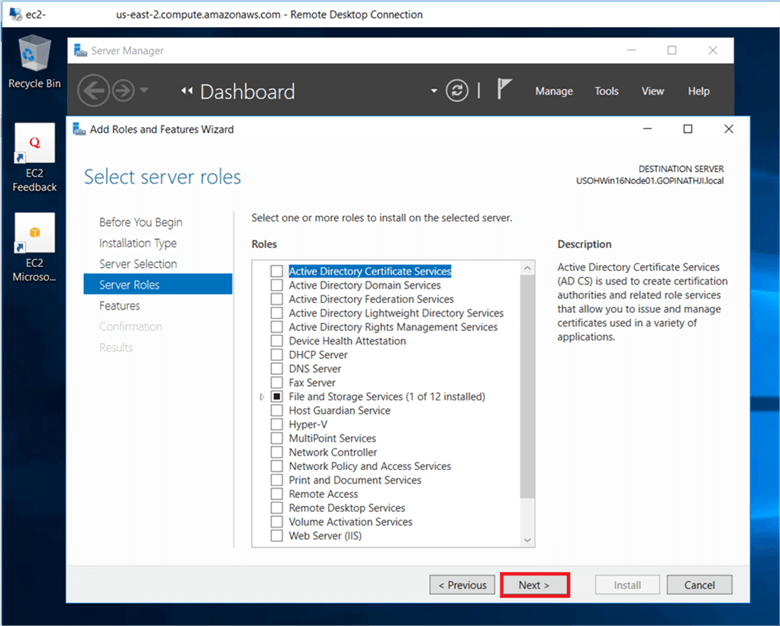Go to the Features step
This screenshot has height=626, width=780.
coord(119,306)
